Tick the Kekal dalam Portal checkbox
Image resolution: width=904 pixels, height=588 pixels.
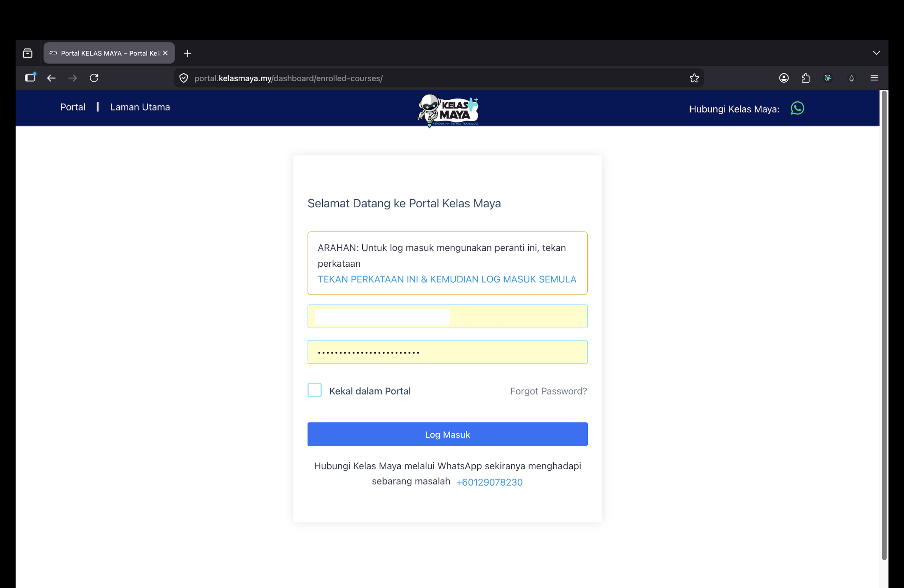pyautogui.click(x=315, y=390)
